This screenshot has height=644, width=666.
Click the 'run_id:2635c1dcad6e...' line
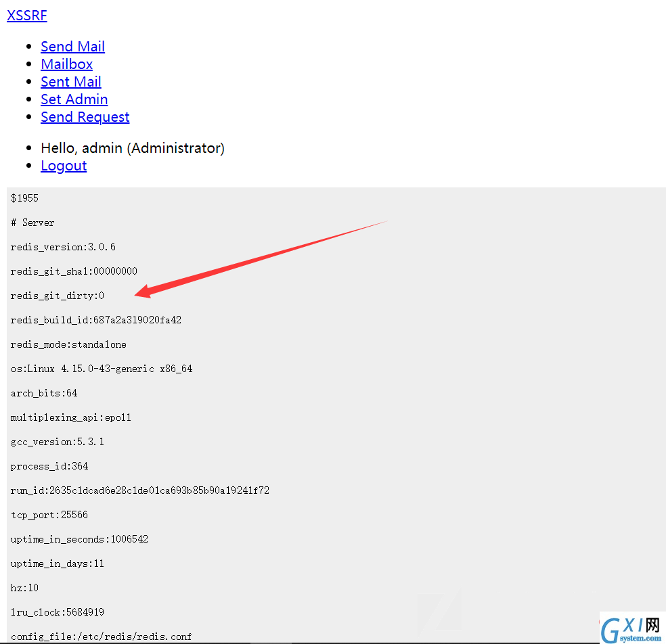tap(140, 490)
